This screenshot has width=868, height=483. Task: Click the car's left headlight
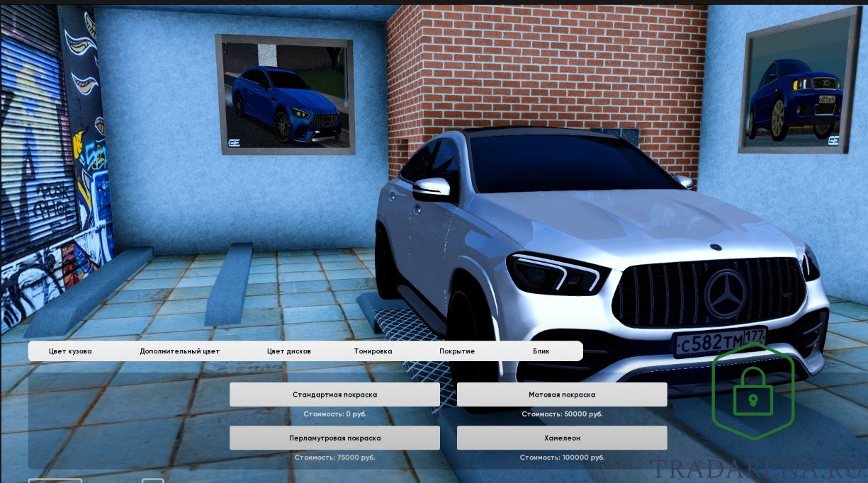[x=557, y=273]
